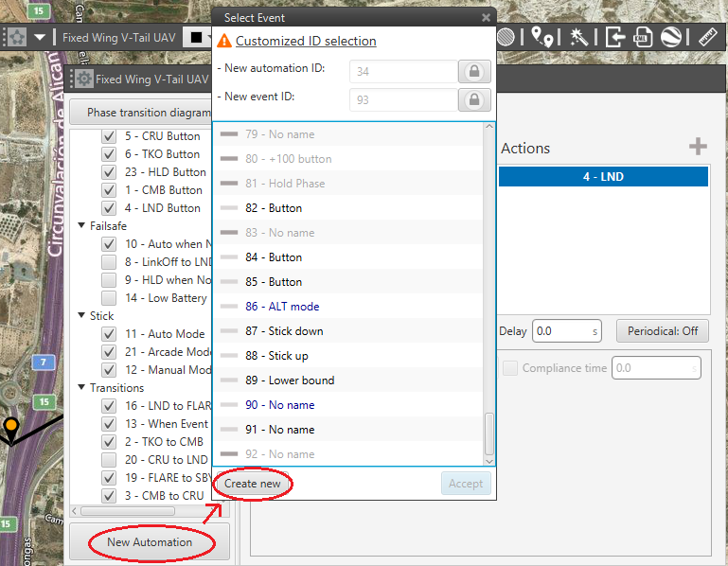Click the New automation ID field
This screenshot has height=566, width=728.
tap(403, 72)
